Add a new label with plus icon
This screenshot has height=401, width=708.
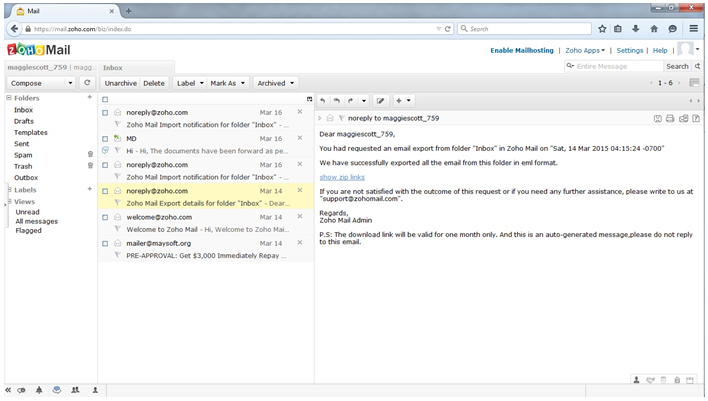(x=89, y=189)
